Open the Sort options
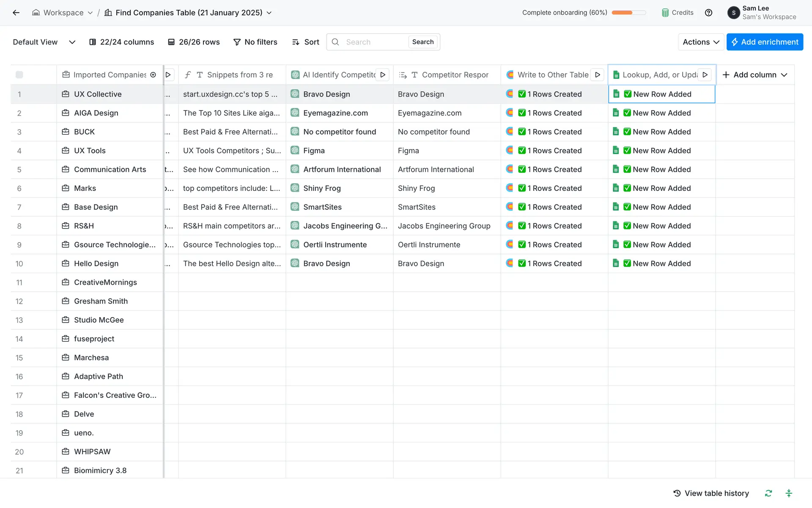The width and height of the screenshot is (812, 508). [306, 42]
